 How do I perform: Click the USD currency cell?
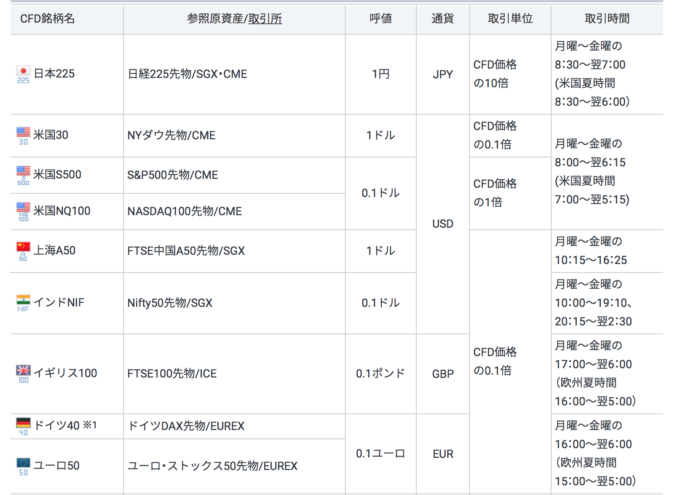point(443,224)
